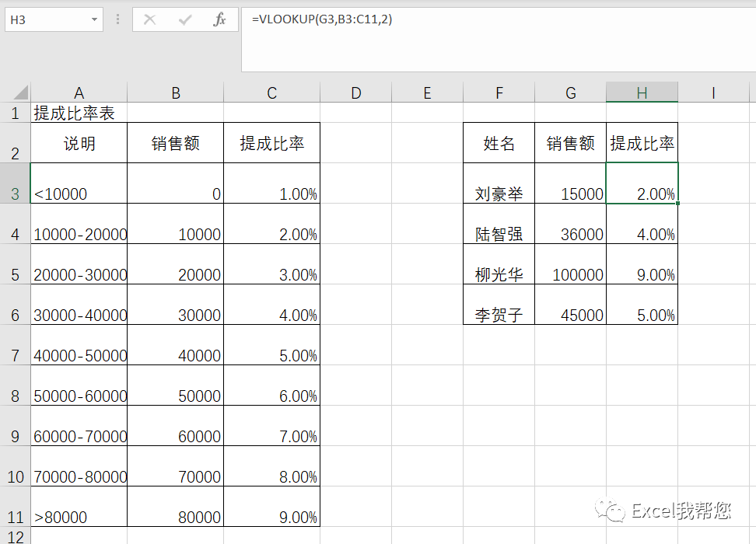The width and height of the screenshot is (756, 544).
Task: Select row 10 header
Action: [16, 467]
